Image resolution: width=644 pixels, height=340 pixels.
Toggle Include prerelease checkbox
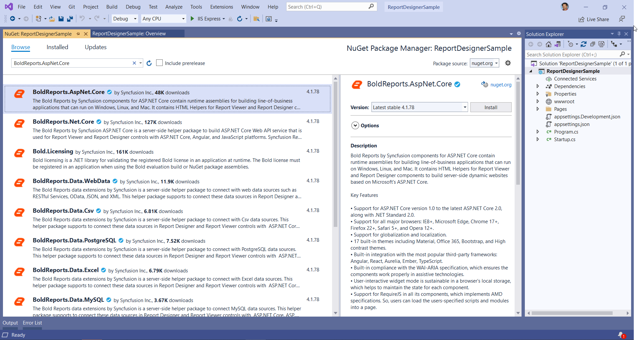click(159, 63)
